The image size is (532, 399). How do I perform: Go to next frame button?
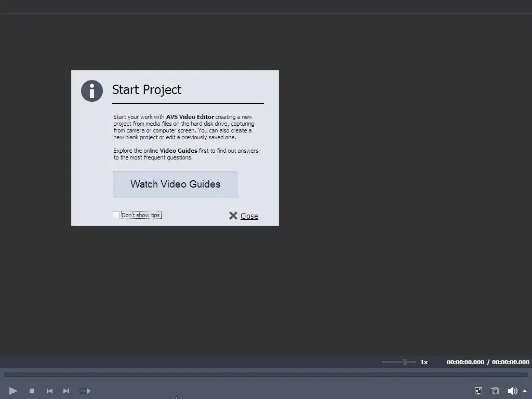(x=66, y=391)
